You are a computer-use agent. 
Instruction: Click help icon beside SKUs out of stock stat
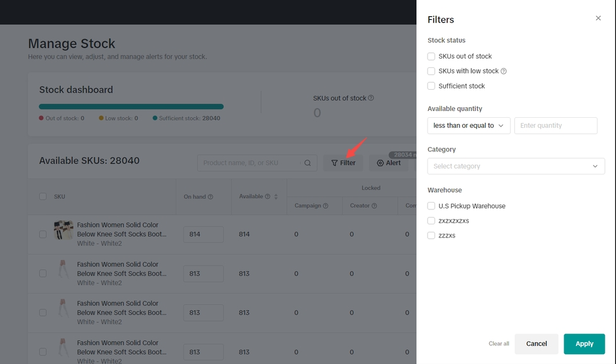(371, 98)
